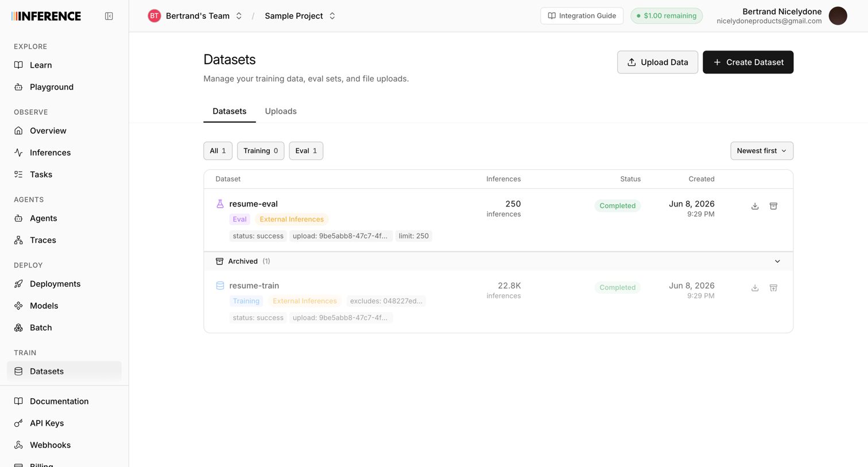Click the Upload Data button
This screenshot has width=868, height=467.
coord(657,62)
